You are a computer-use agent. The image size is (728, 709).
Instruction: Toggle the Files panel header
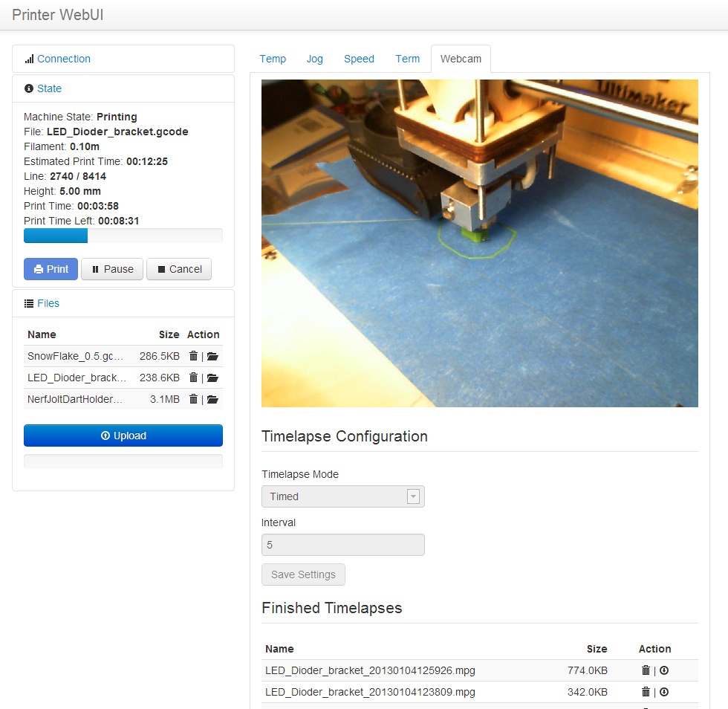[48, 303]
